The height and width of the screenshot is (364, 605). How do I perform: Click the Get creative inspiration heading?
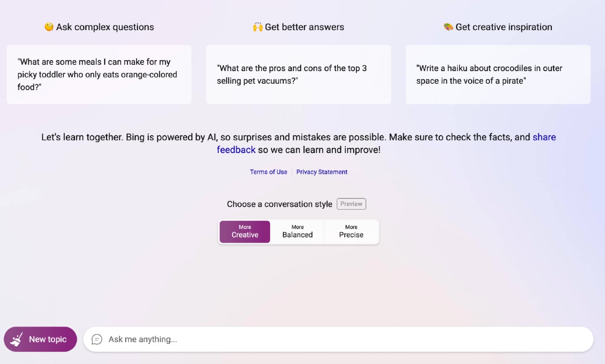(x=504, y=27)
